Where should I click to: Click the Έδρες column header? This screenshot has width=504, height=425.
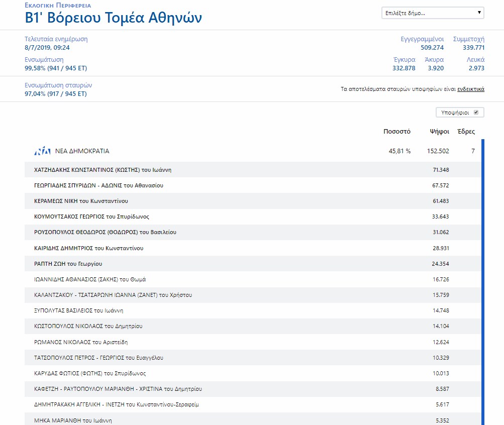(465, 132)
